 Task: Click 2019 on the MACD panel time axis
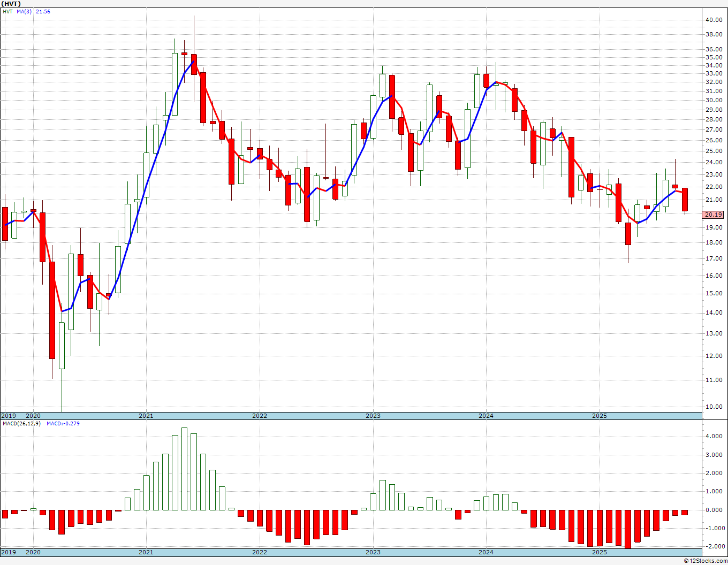(8, 552)
